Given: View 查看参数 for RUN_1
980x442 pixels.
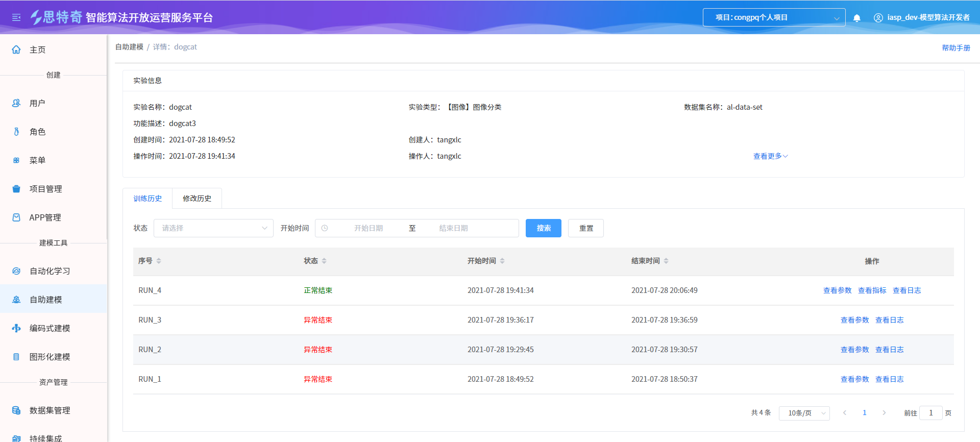Looking at the screenshot, I should (x=854, y=379).
